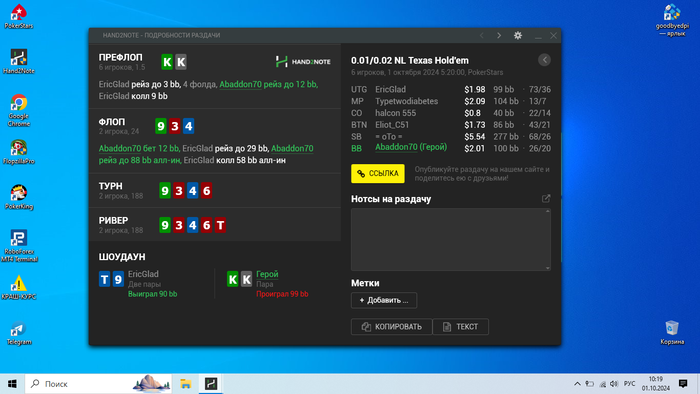The height and width of the screenshot is (394, 700).
Task: Open Hand2Note settings gear
Action: [x=518, y=36]
